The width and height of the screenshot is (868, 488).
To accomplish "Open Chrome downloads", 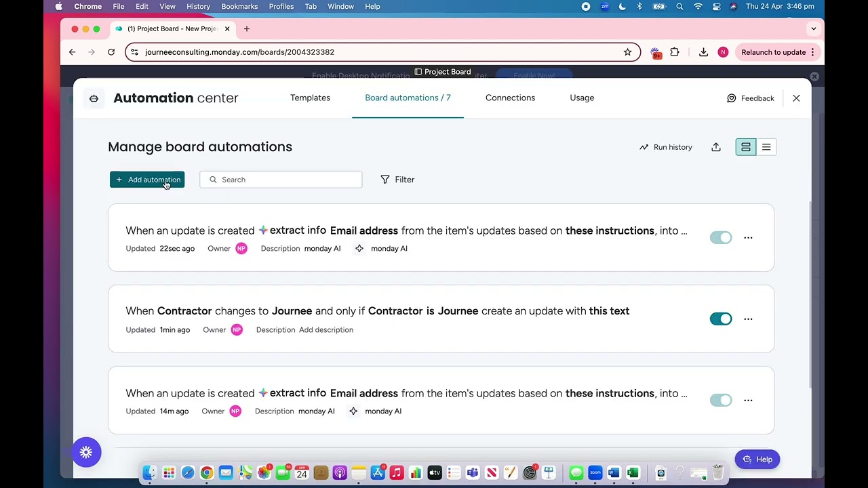I will click(703, 52).
